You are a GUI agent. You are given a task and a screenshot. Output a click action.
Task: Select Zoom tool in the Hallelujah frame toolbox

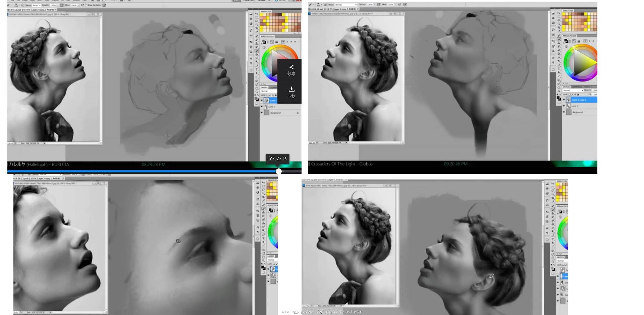click(x=257, y=92)
